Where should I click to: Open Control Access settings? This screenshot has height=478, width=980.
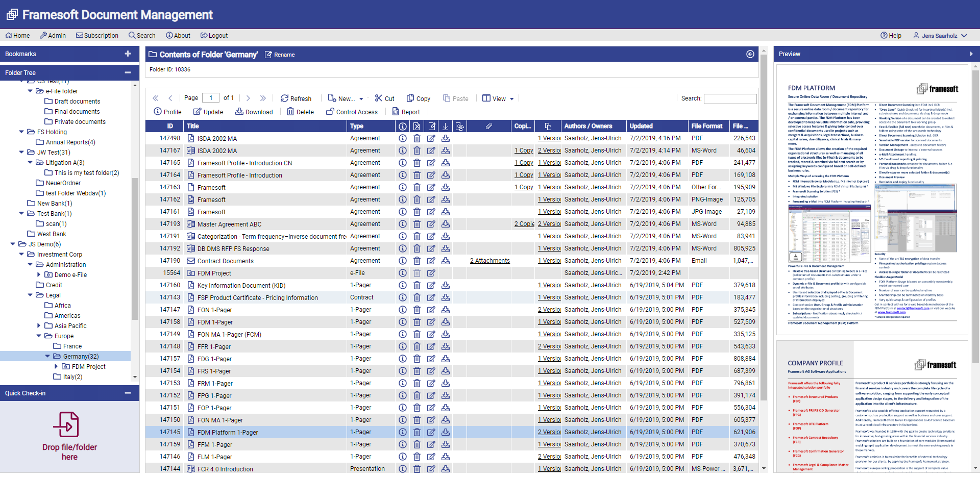click(352, 112)
